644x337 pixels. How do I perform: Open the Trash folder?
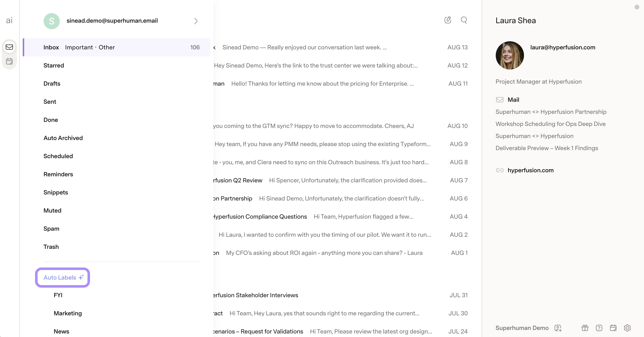51,247
